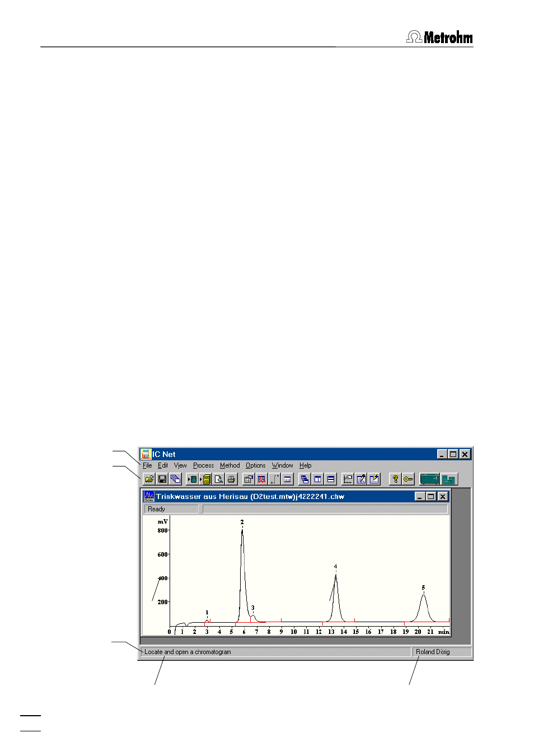Open the Window menu
This screenshot has width=534, height=756.
283,465
